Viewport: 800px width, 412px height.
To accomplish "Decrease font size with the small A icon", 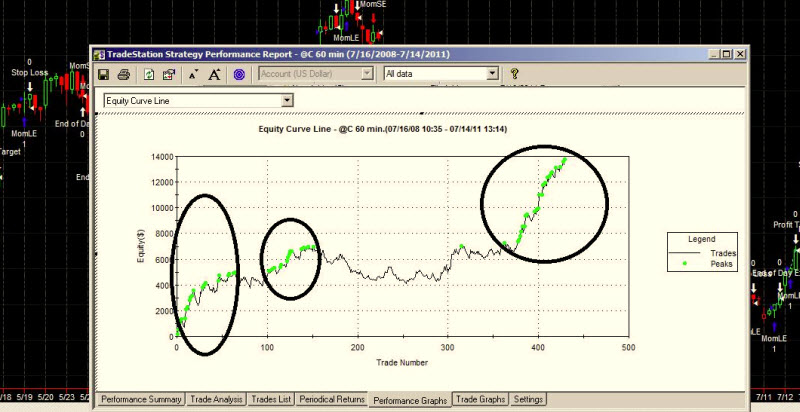I will (x=193, y=75).
